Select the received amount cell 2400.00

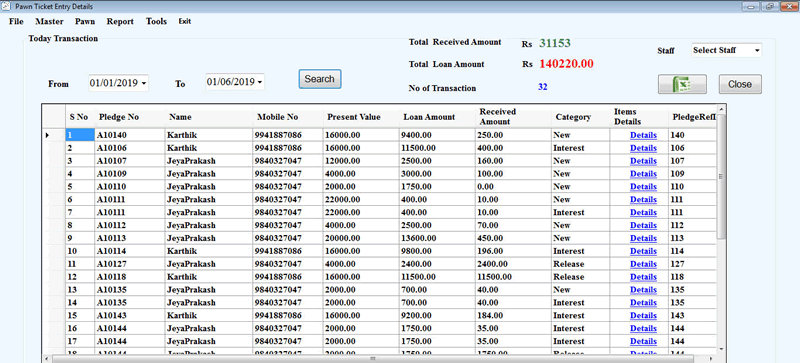(x=513, y=264)
